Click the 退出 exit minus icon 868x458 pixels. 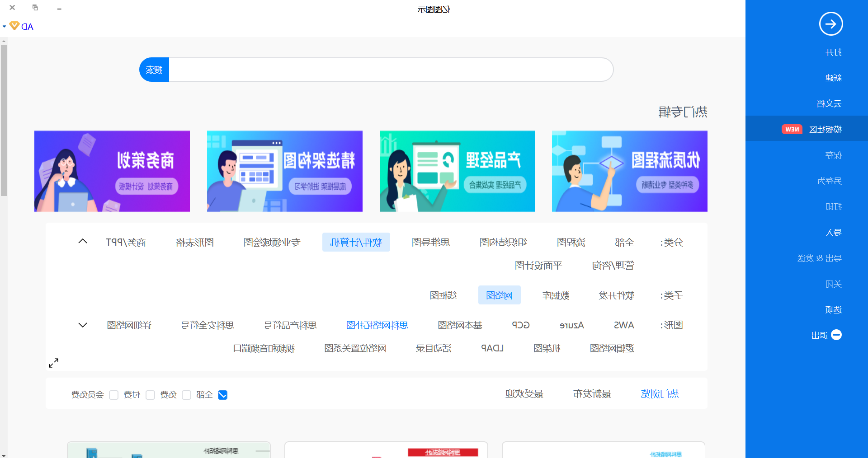pyautogui.click(x=836, y=335)
